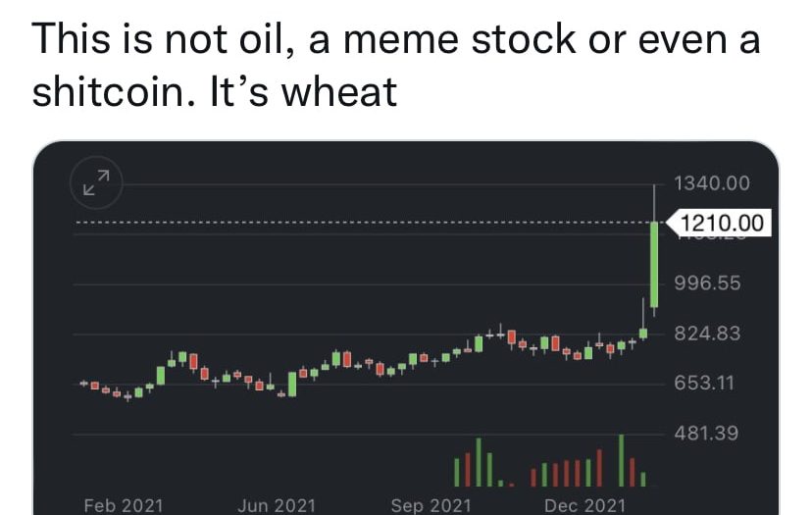This screenshot has width=812, height=515.
Task: Click the Feb 2021 date label
Action: coord(123,505)
